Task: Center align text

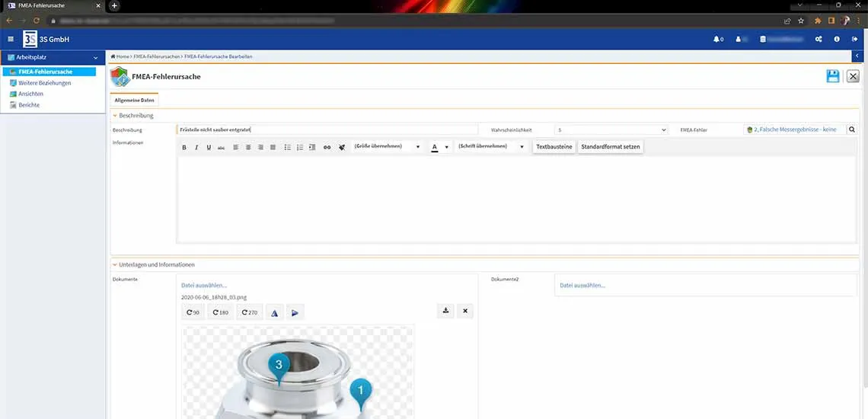Action: point(248,148)
